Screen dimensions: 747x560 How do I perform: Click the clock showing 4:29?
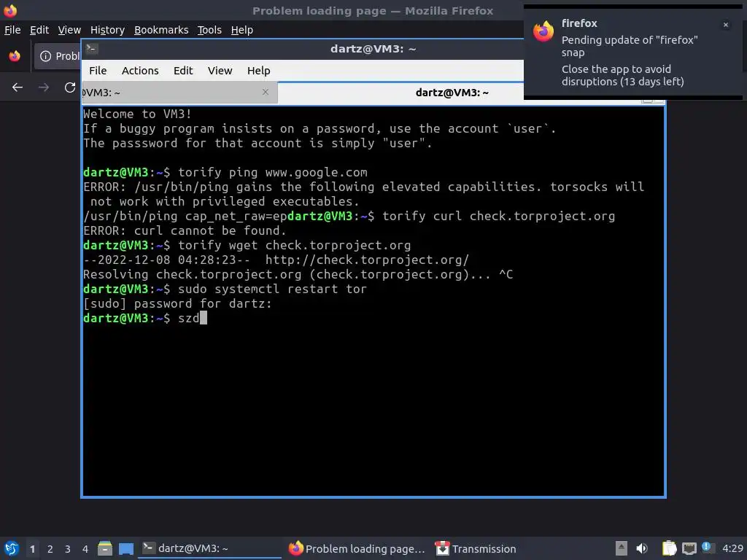tap(732, 548)
